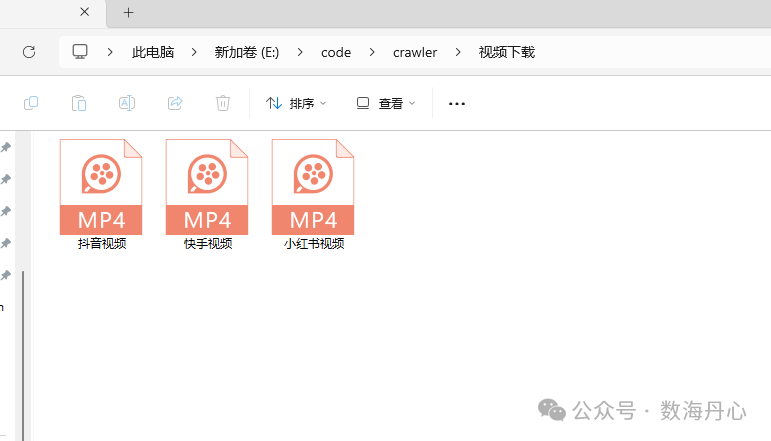Navigate to 新加卷 (E:) in breadcrumb
This screenshot has height=441, width=771.
[247, 52]
